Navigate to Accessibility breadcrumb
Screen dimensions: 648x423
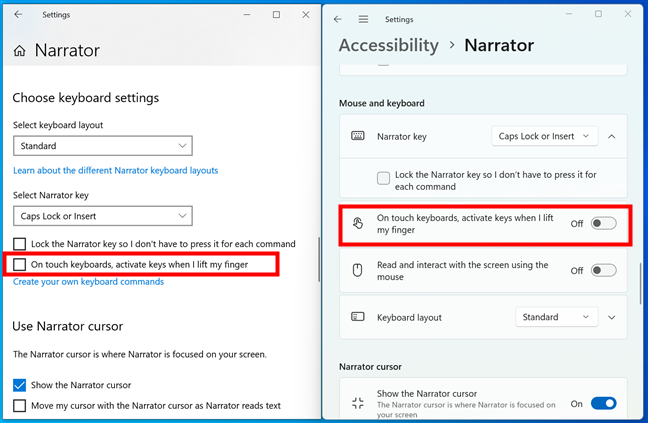[389, 45]
